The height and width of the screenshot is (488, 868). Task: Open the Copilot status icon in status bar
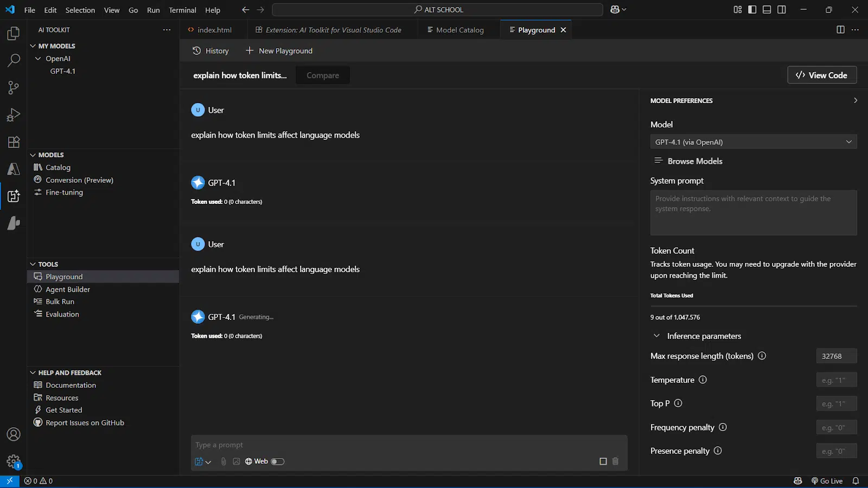(797, 481)
